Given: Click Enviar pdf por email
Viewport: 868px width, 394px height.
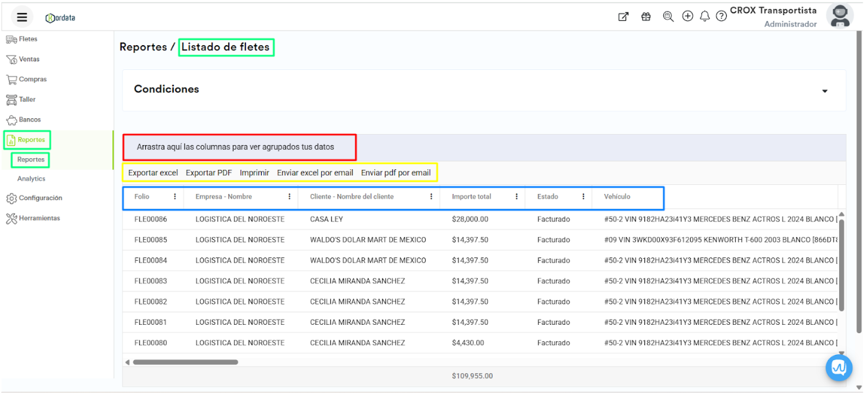Looking at the screenshot, I should [396, 173].
